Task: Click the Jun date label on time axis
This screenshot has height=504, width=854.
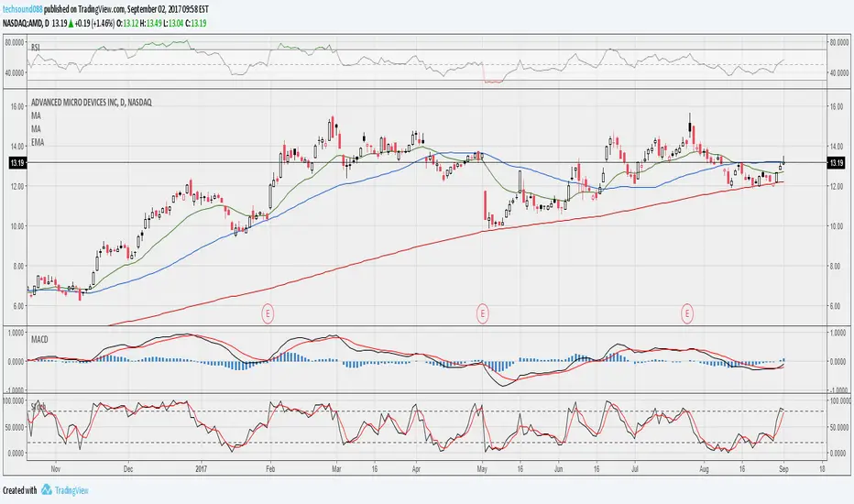Action: coord(558,468)
